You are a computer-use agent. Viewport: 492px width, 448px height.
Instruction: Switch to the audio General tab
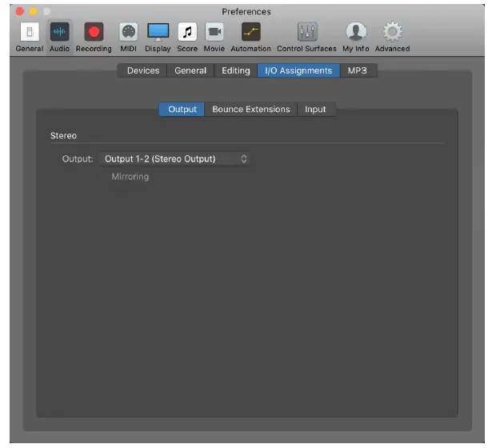(x=190, y=70)
